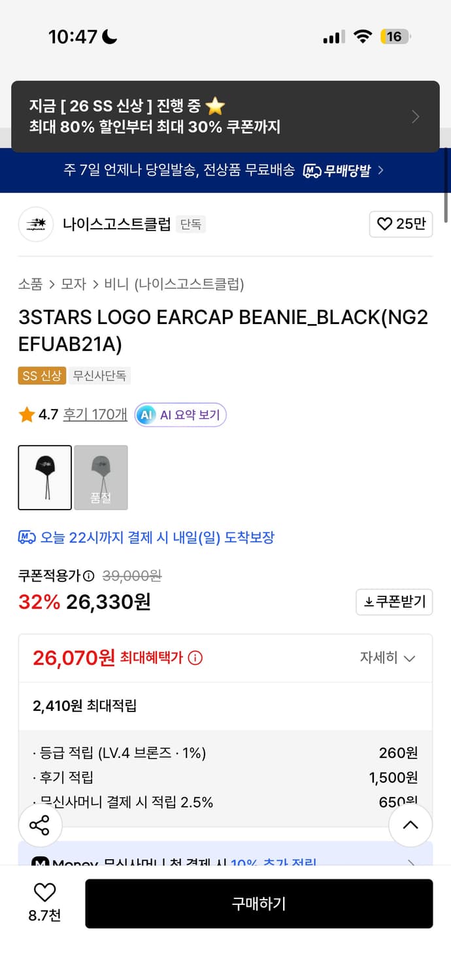Expand the free shipping banner details
This screenshot has width=451, height=980.
click(x=381, y=171)
